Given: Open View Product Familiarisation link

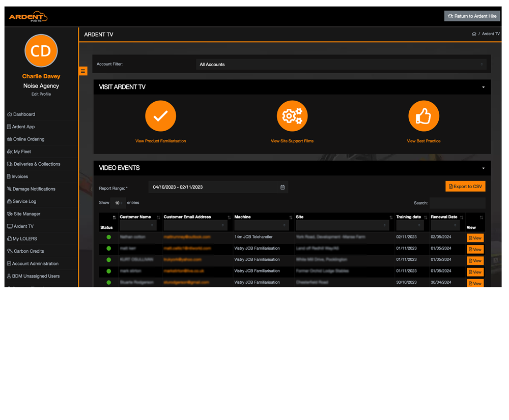Looking at the screenshot, I should coord(161,141).
